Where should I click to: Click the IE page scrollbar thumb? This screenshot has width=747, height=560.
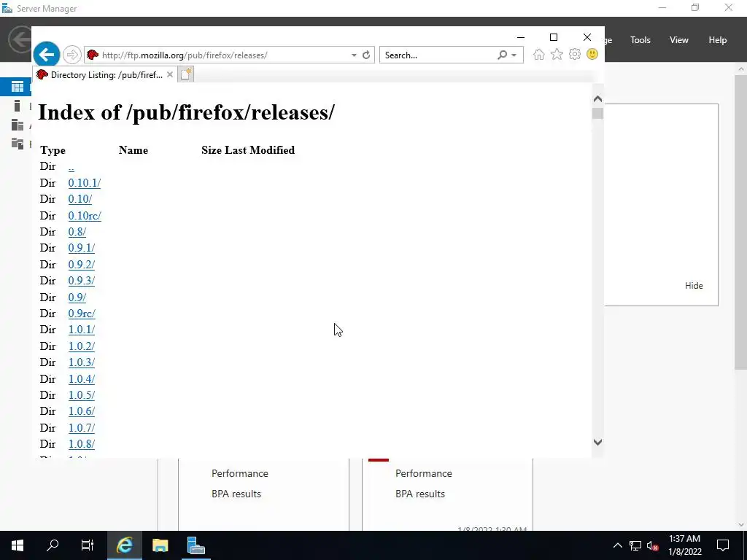[x=598, y=114]
